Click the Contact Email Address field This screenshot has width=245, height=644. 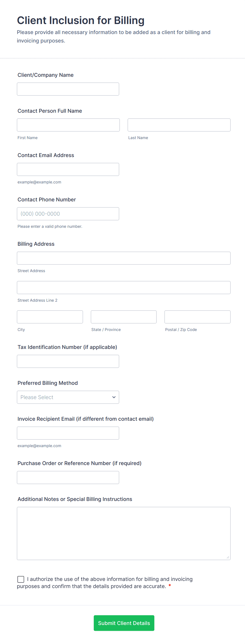68,169
